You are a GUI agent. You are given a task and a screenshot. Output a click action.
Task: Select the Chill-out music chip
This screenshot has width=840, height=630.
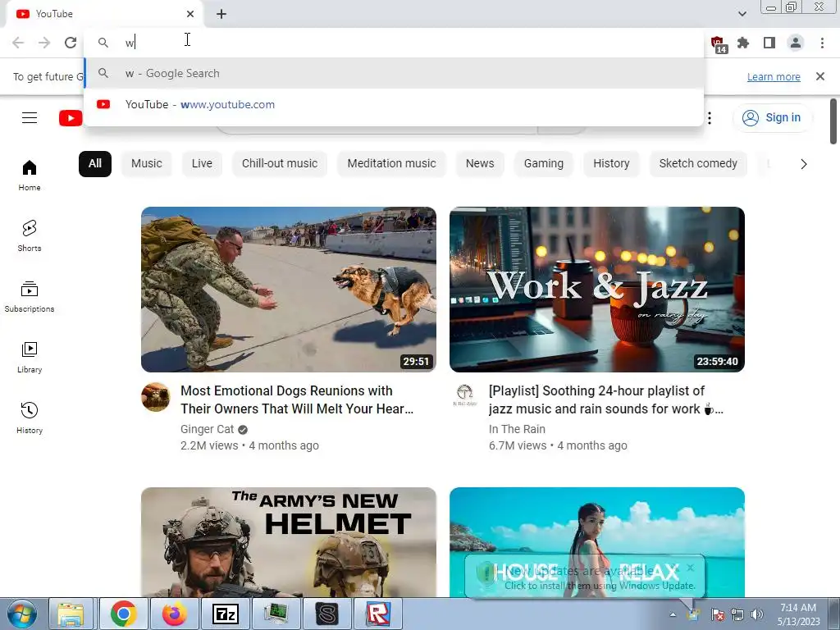pyautogui.click(x=280, y=163)
